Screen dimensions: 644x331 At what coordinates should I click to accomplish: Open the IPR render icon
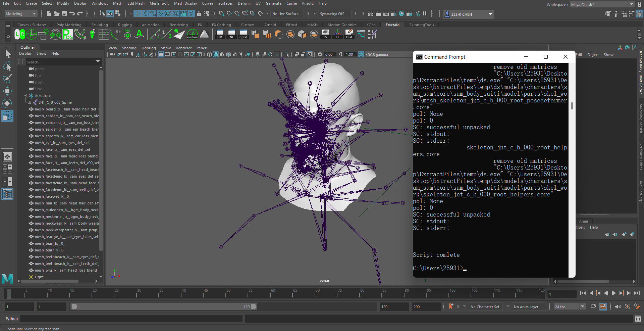(x=386, y=14)
